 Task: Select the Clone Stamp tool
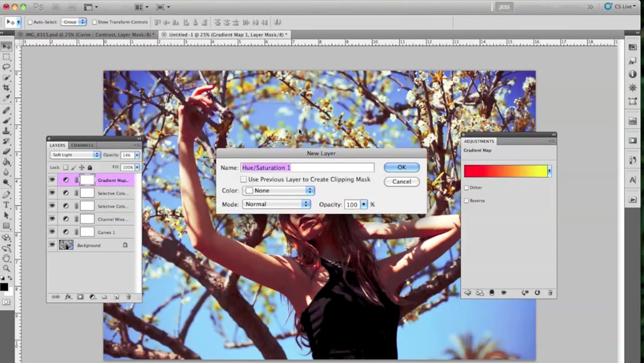6,130
